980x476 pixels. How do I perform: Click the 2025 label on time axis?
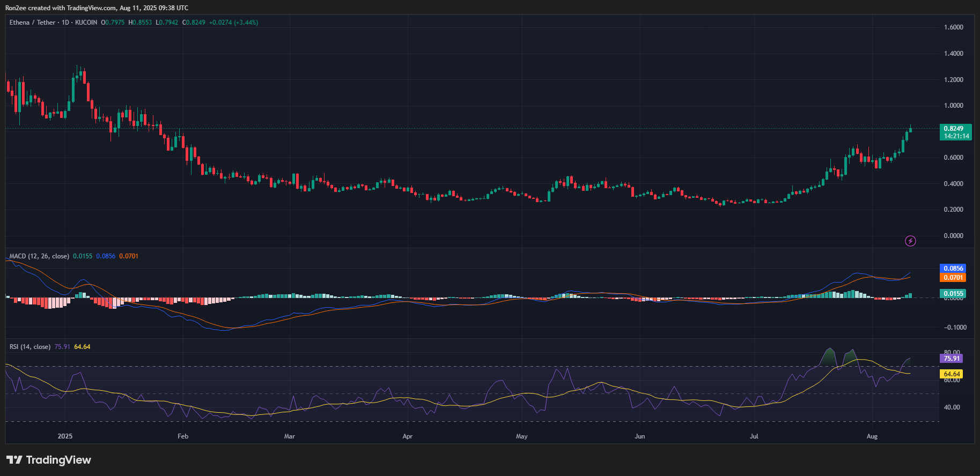point(65,436)
